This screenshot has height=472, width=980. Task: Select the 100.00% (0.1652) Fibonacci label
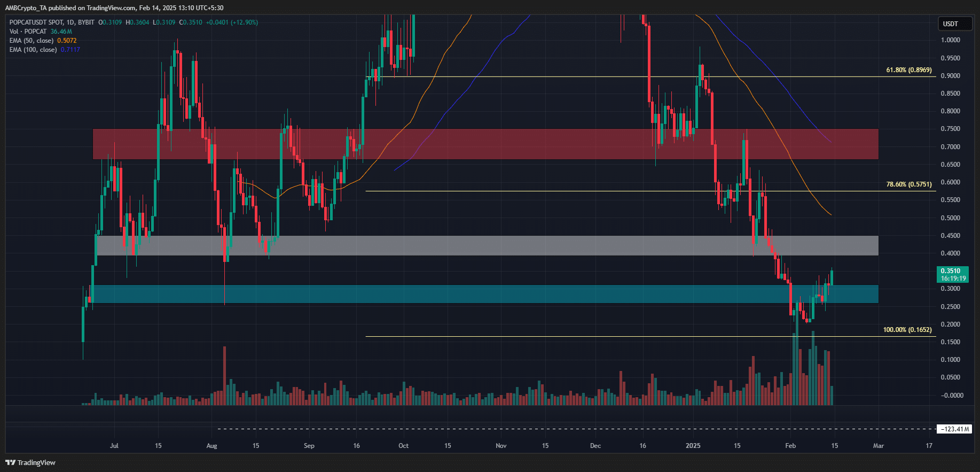(907, 330)
